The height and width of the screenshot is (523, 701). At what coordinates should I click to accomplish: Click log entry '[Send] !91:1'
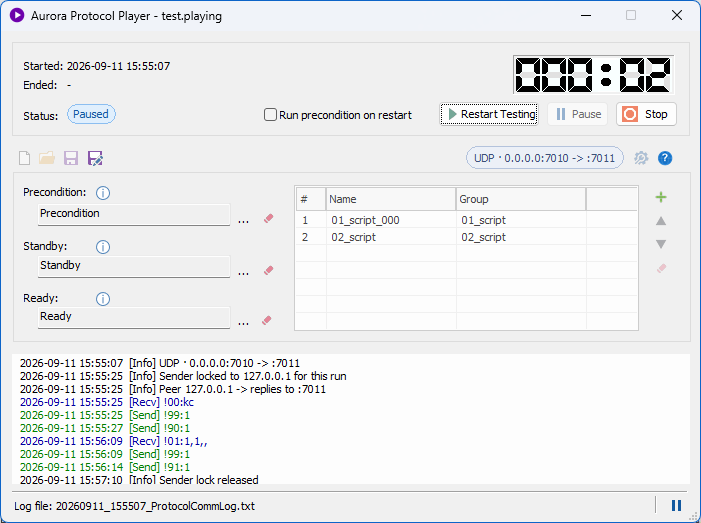tap(105, 467)
